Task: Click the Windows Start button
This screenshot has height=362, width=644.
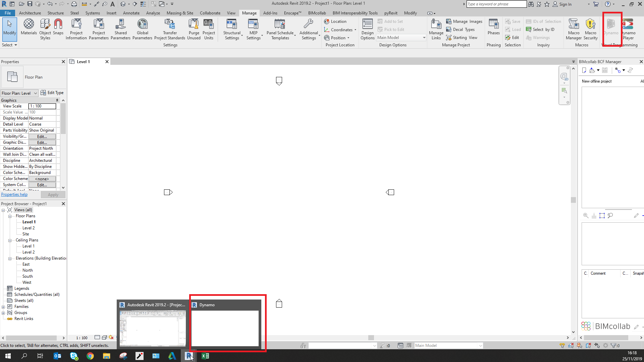Action: [8, 356]
